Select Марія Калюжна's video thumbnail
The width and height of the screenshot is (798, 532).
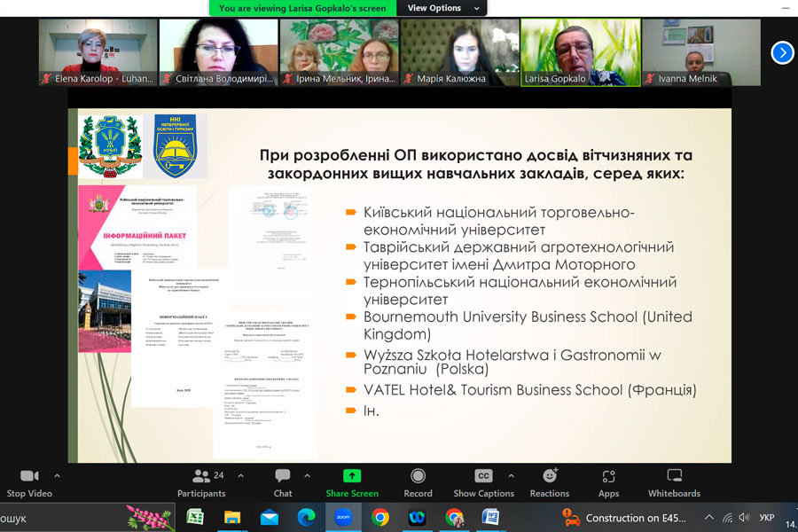[459, 52]
